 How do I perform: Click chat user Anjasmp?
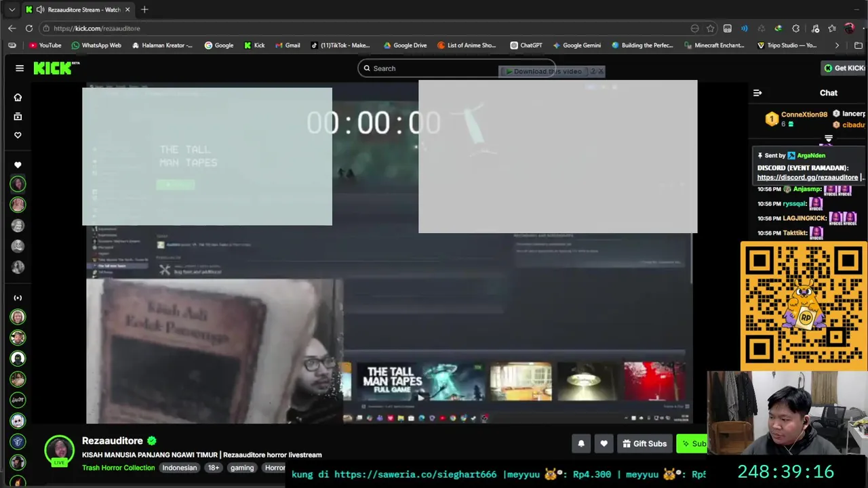pos(807,189)
